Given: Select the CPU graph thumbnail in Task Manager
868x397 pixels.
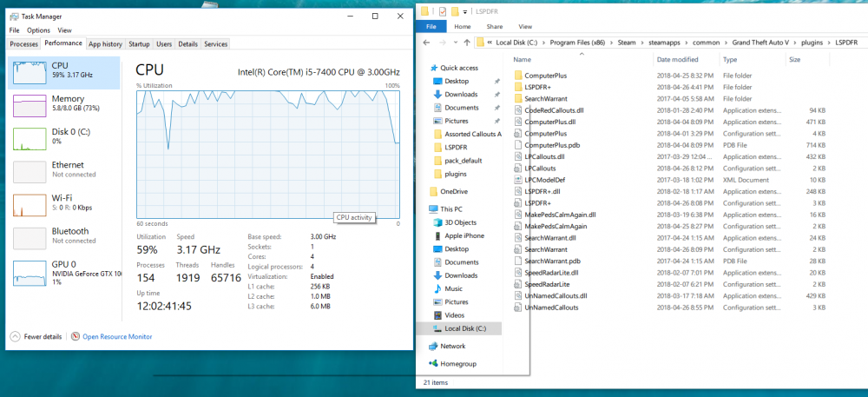Looking at the screenshot, I should click(x=30, y=72).
